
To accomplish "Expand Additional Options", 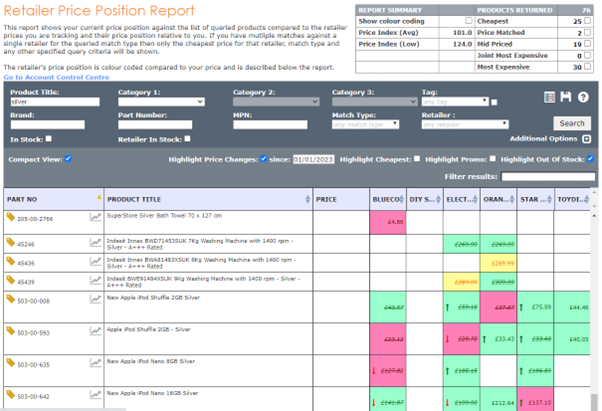I will pos(587,139).
